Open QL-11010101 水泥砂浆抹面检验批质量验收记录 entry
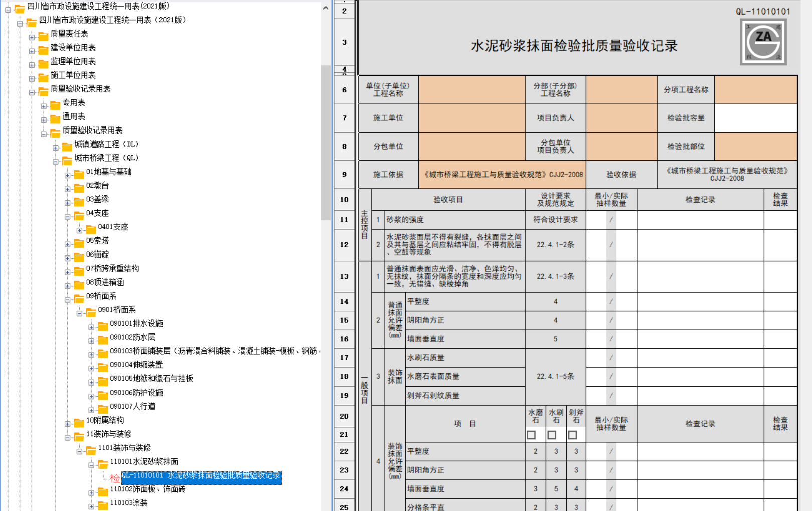 click(201, 475)
